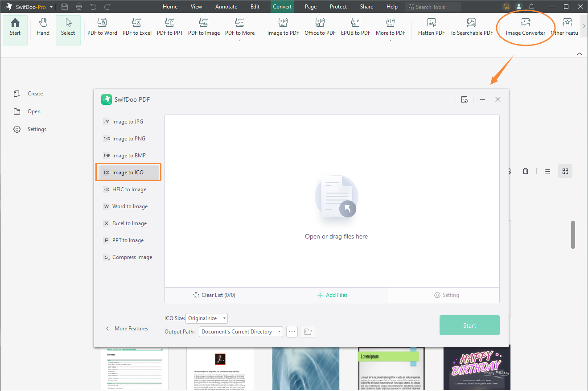Image resolution: width=588 pixels, height=391 pixels.
Task: Select the Hand tool
Action: [x=43, y=27]
